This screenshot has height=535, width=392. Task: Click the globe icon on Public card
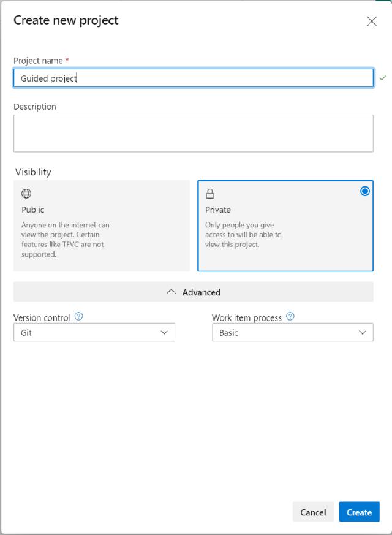[x=26, y=194]
